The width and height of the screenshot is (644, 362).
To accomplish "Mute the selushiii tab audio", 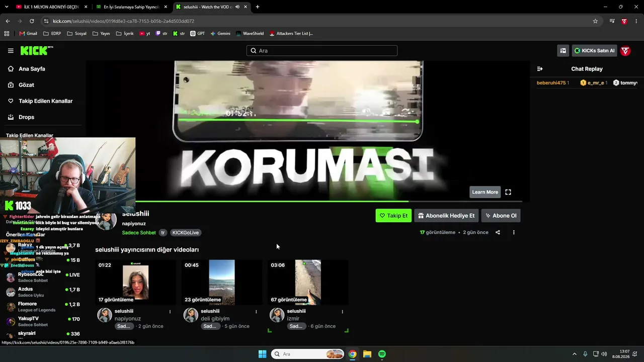I will coord(237,7).
